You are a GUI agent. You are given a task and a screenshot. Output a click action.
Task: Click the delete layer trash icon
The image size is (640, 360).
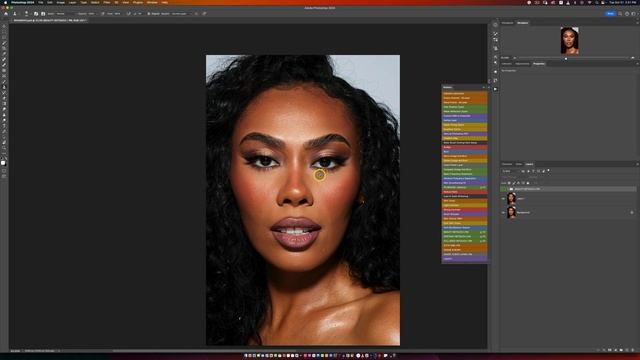[x=633, y=350]
